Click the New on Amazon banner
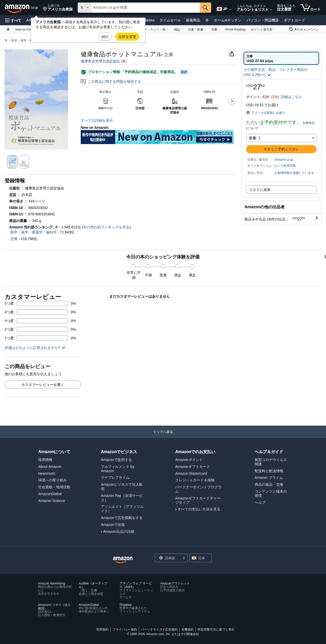Viewport: 326px width, 644px height. click(x=157, y=137)
